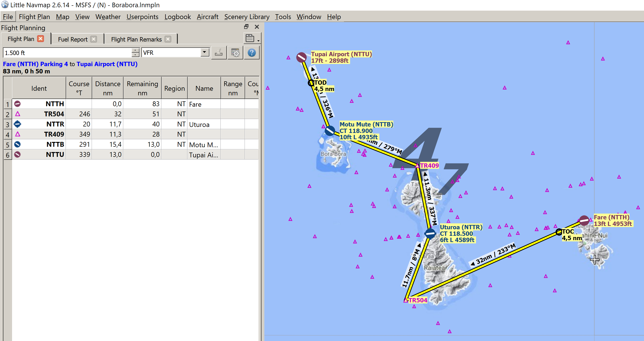The height and width of the screenshot is (341, 644).
Task: Select the TR409 waypoint row
Action: 135,134
